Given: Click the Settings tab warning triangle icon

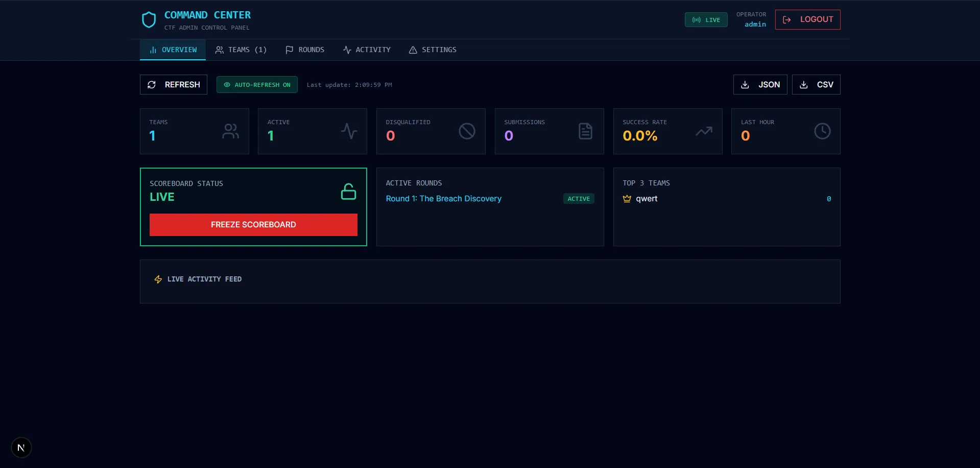Looking at the screenshot, I should 413,50.
